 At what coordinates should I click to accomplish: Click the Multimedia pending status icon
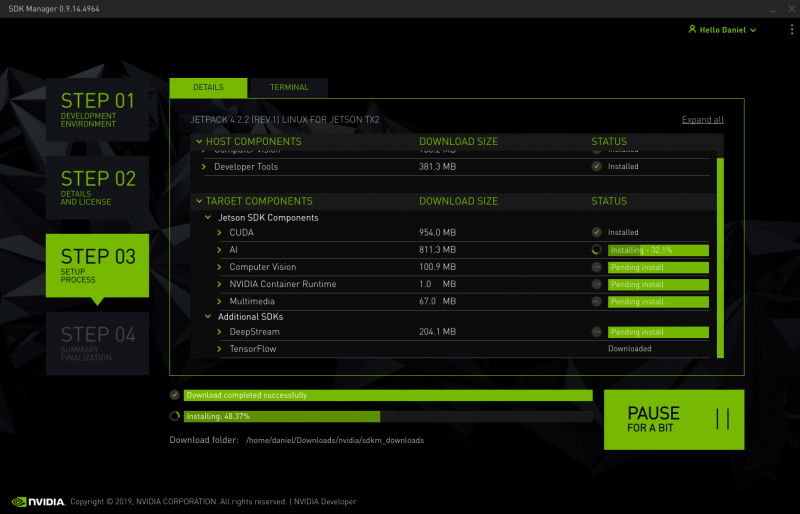pos(596,301)
